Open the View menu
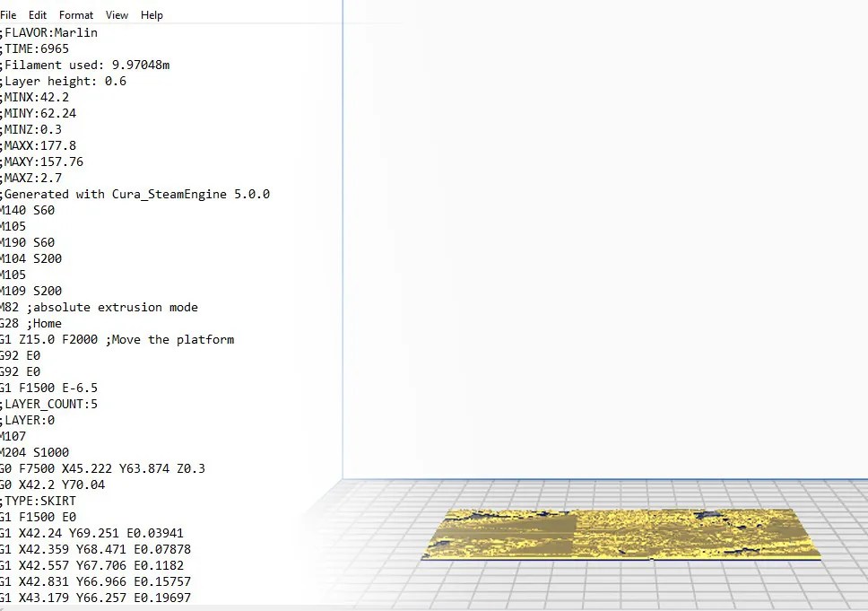 click(117, 14)
